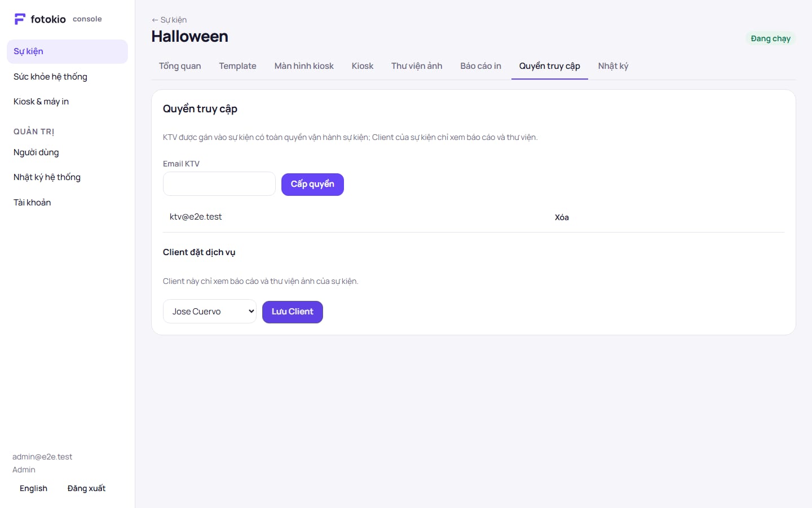
Task: Open the Nhật ký tab
Action: point(613,66)
